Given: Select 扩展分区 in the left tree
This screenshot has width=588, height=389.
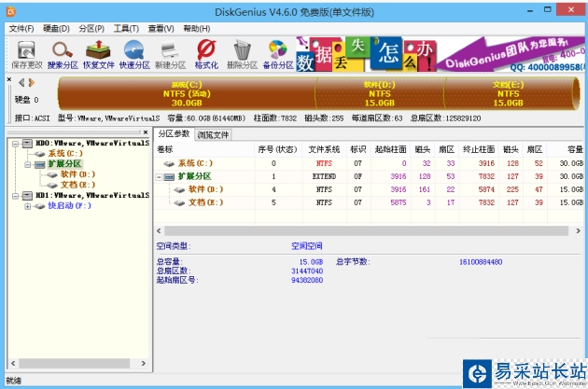Looking at the screenshot, I should coord(64,164).
